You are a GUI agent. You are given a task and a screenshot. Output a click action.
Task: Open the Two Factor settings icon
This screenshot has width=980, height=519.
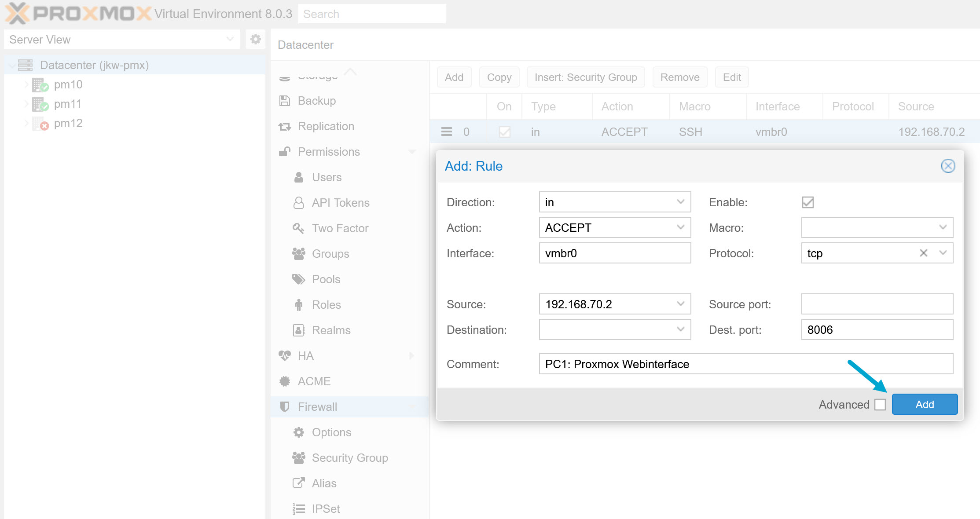click(298, 228)
